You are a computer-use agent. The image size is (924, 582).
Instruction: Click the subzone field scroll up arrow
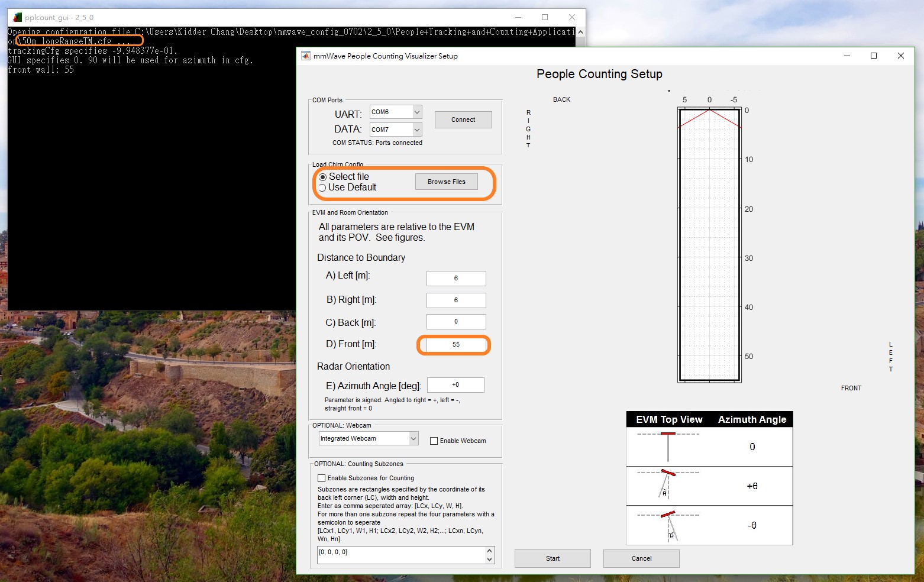(x=490, y=550)
